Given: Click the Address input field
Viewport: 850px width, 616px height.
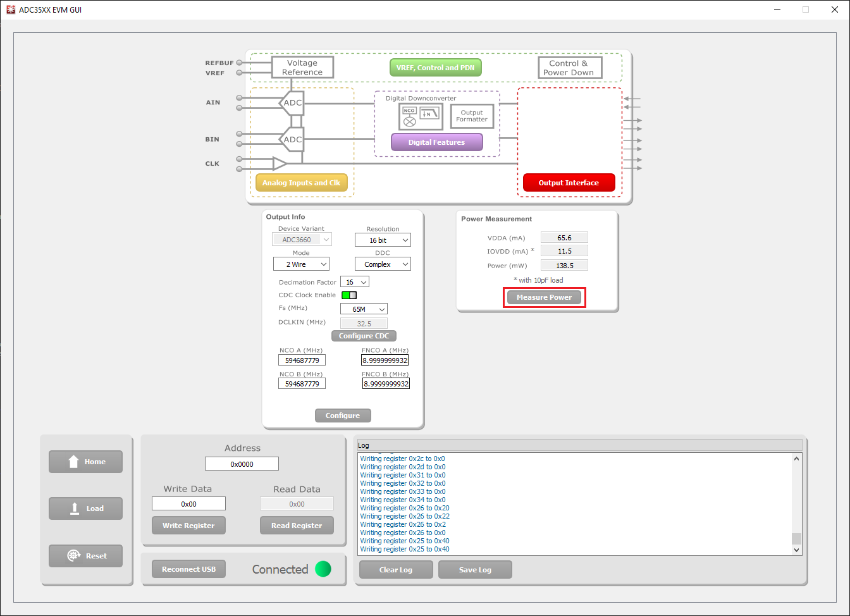Looking at the screenshot, I should point(242,464).
